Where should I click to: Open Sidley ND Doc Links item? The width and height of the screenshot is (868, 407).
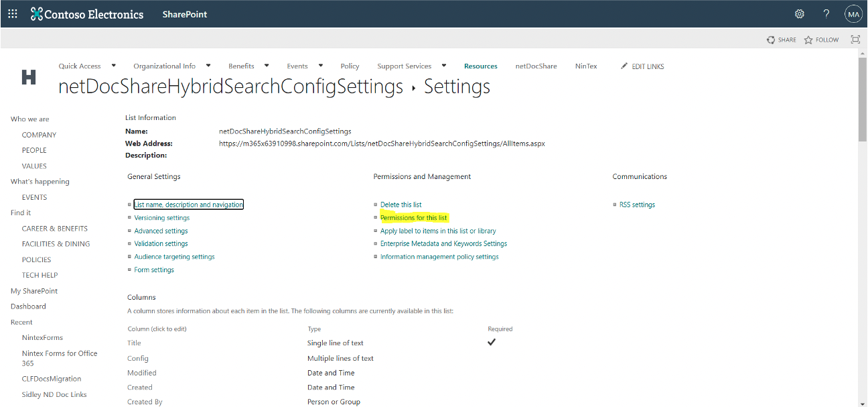point(54,395)
